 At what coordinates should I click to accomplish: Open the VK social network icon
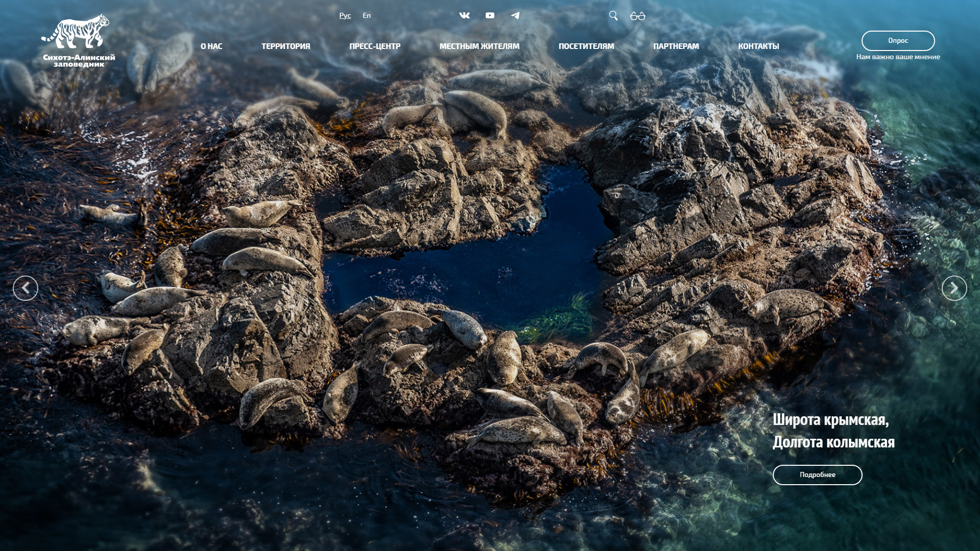pyautogui.click(x=464, y=16)
